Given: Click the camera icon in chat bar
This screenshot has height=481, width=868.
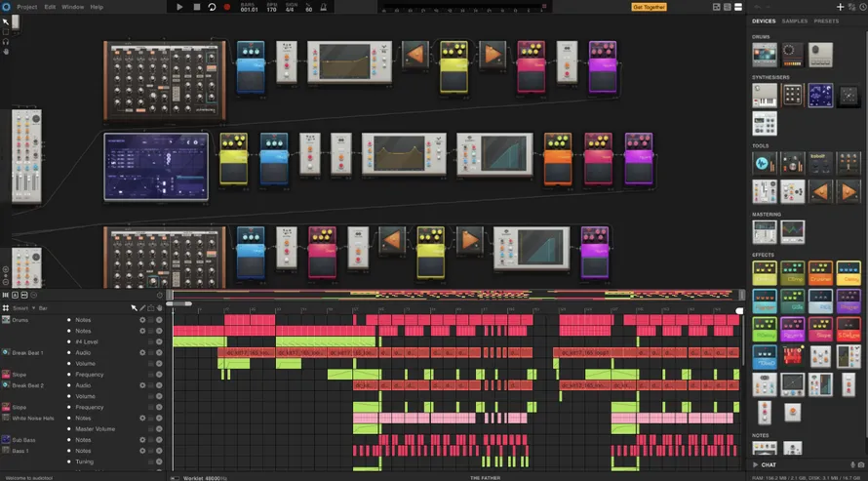Looking at the screenshot, I should tap(861, 465).
